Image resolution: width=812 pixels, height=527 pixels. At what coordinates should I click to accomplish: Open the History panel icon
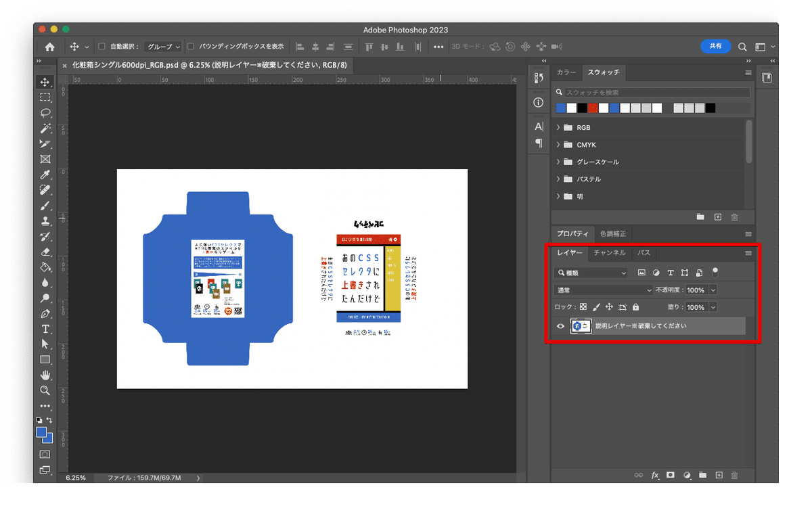(x=539, y=79)
